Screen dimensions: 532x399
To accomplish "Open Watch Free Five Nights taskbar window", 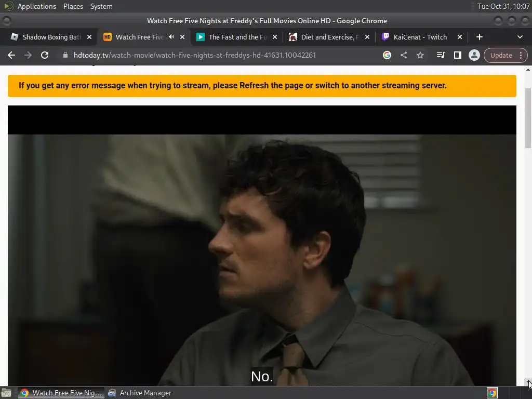I will pyautogui.click(x=61, y=393).
